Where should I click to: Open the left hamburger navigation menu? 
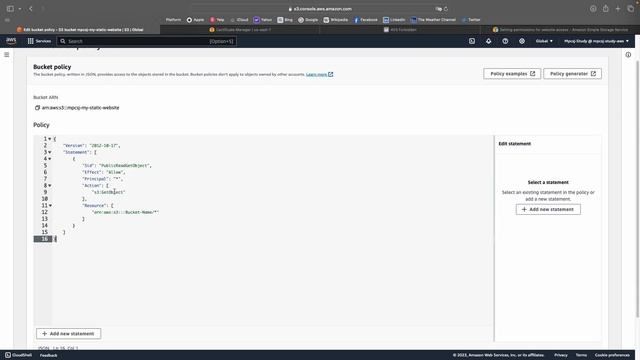coord(7,55)
